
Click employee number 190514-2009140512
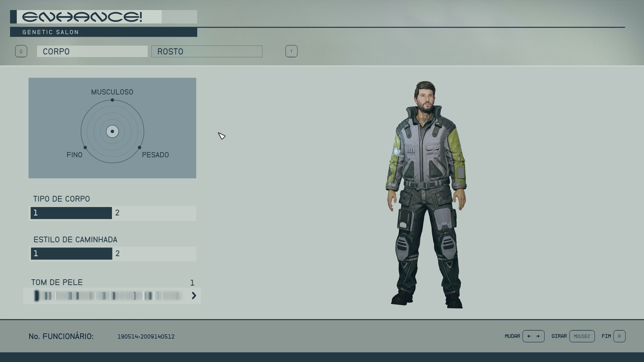click(x=146, y=336)
